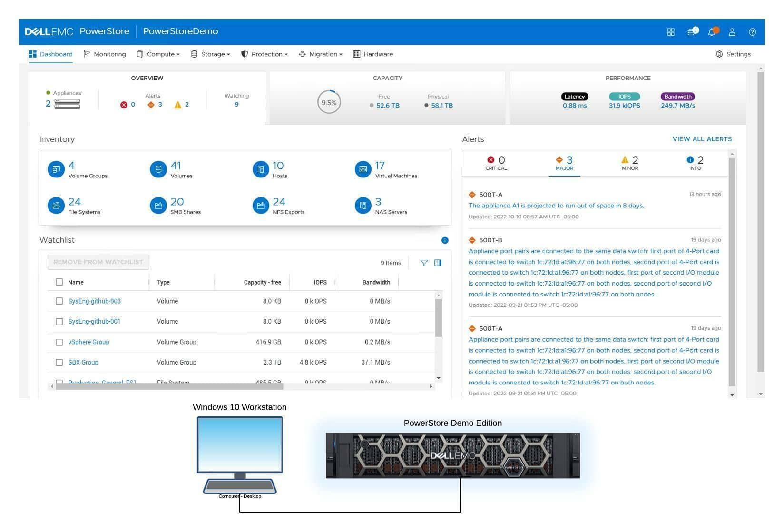Check the vSphere Group row checkbox

click(x=59, y=342)
